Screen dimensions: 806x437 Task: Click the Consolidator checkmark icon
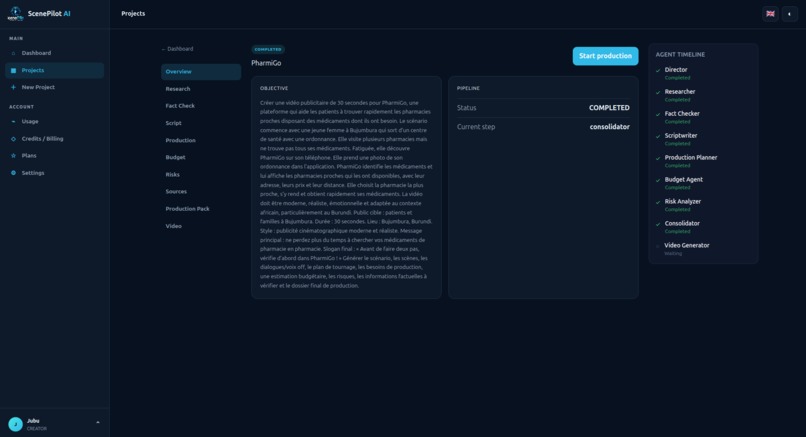[658, 224]
